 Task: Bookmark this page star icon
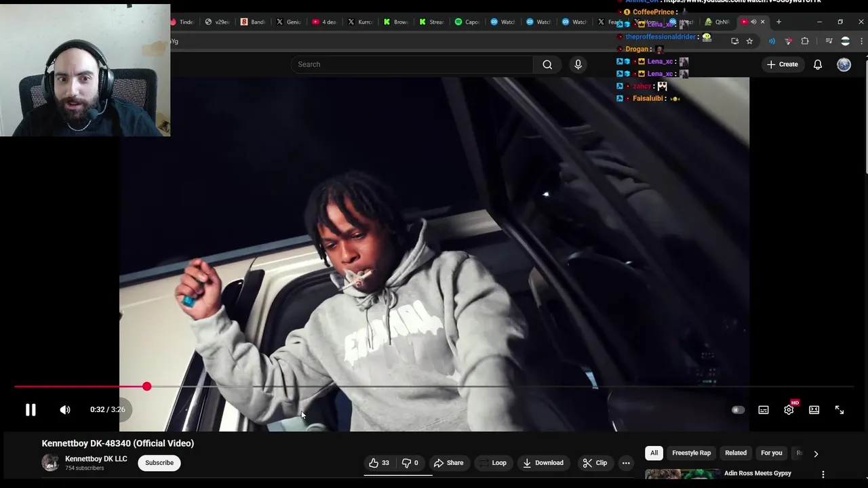[749, 41]
